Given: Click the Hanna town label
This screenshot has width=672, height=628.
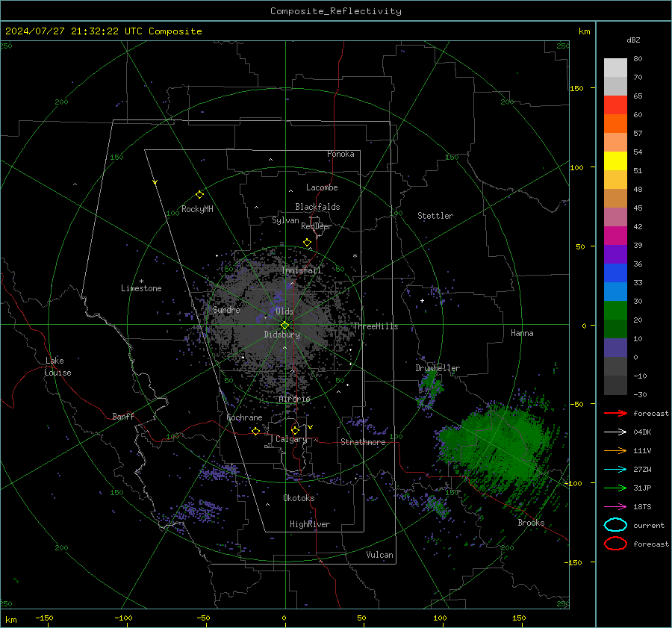Looking at the screenshot, I should click(522, 333).
